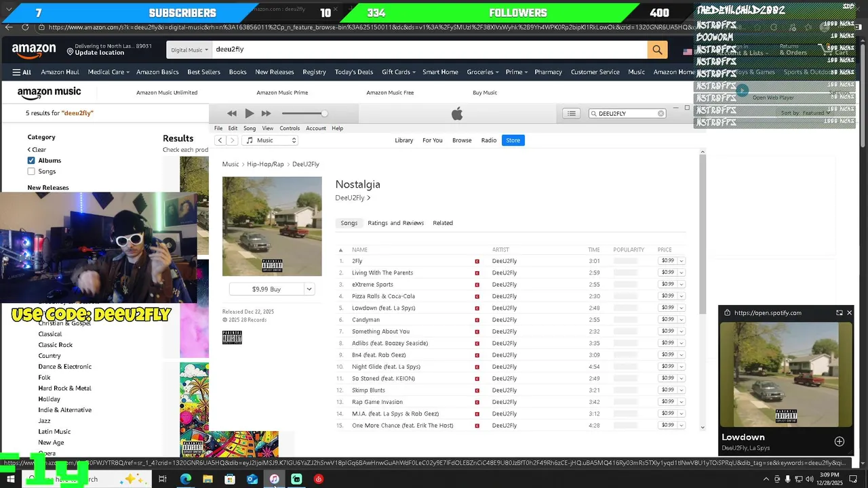This screenshot has width=868, height=488.
Task: Expand price options for eXtreme Sports
Action: click(682, 284)
